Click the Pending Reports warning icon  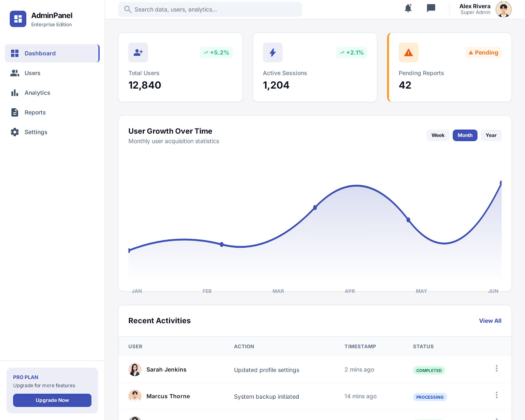408,52
